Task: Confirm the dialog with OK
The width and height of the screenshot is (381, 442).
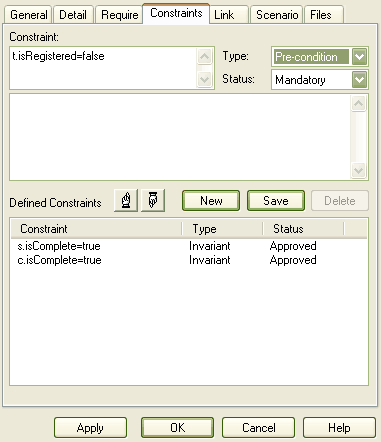Action: (177, 428)
